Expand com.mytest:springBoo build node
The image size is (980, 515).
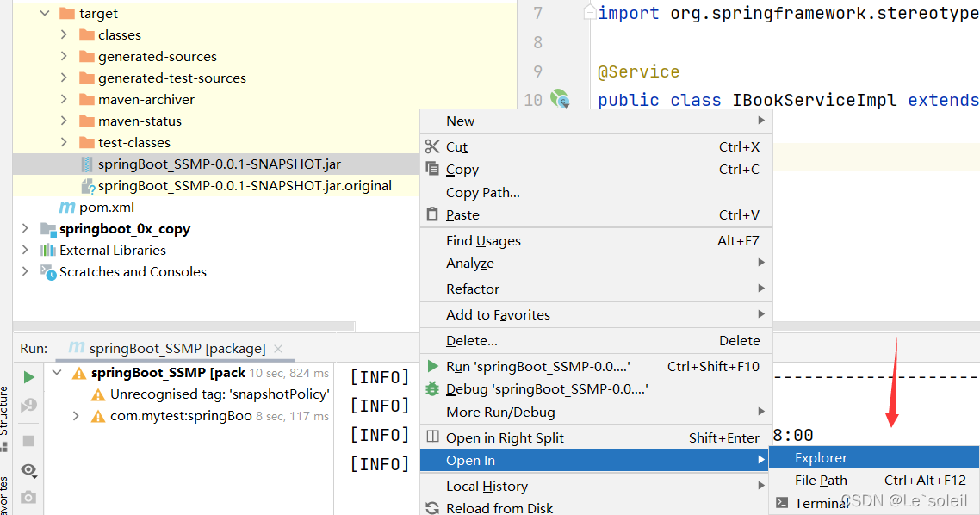[x=76, y=416]
